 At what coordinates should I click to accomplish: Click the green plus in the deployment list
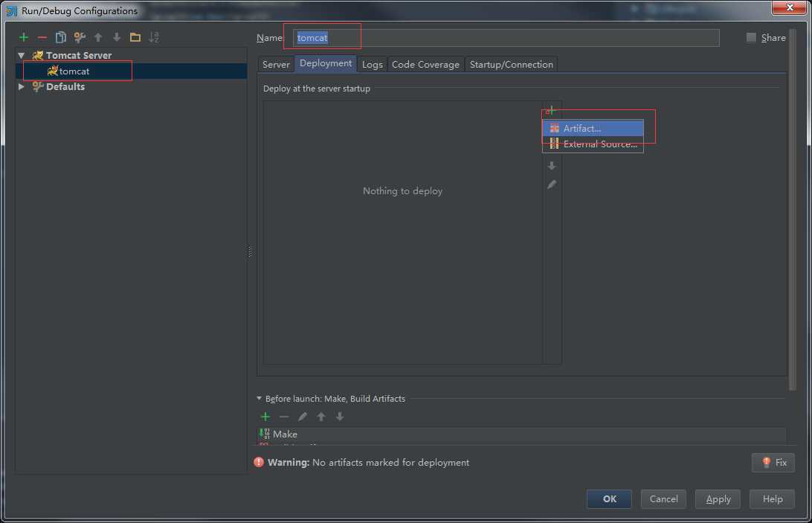pos(550,110)
